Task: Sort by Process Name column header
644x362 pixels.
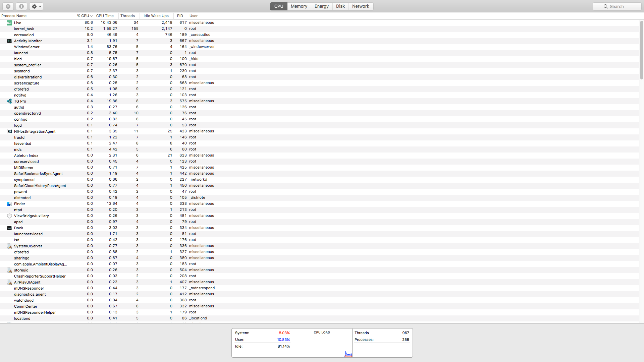Action: point(34,16)
